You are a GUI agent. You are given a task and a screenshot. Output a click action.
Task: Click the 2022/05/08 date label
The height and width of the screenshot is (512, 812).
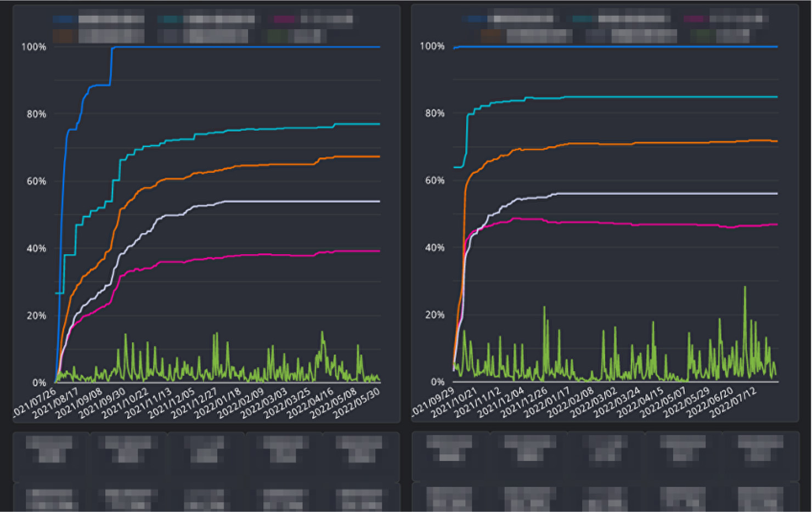(x=334, y=404)
